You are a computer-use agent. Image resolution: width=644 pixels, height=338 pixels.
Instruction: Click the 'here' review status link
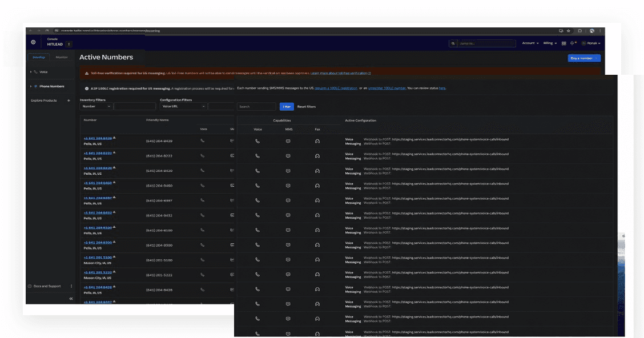[x=442, y=88]
